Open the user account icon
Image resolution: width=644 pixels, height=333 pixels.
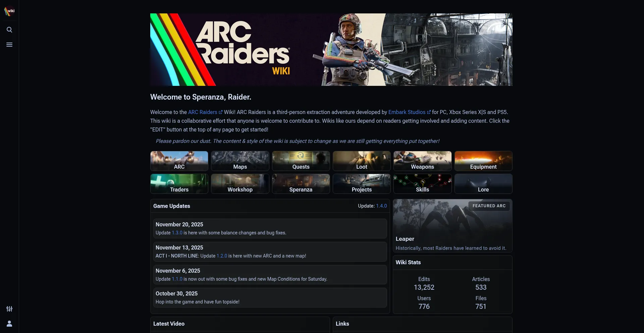coord(9,324)
